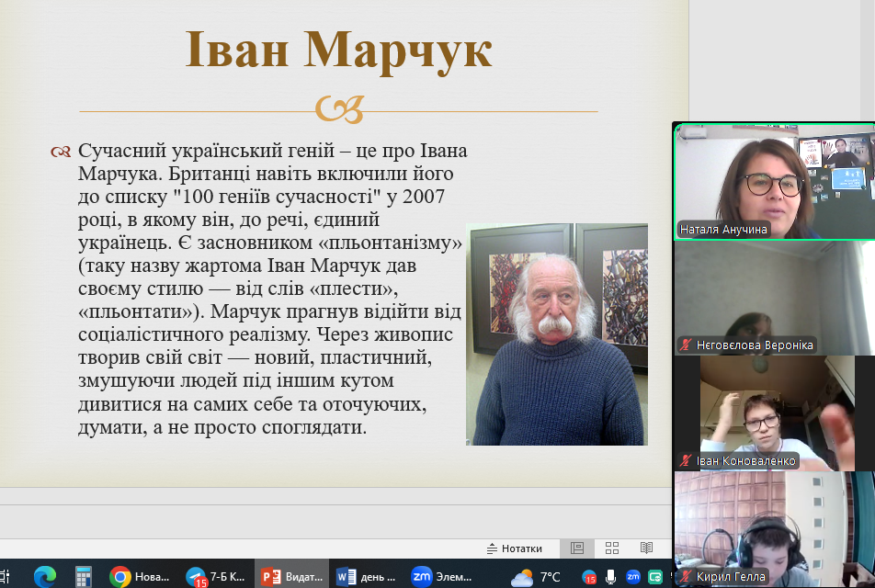
Task: Select Іван Коноваленко's video tile
Action: (x=775, y=413)
